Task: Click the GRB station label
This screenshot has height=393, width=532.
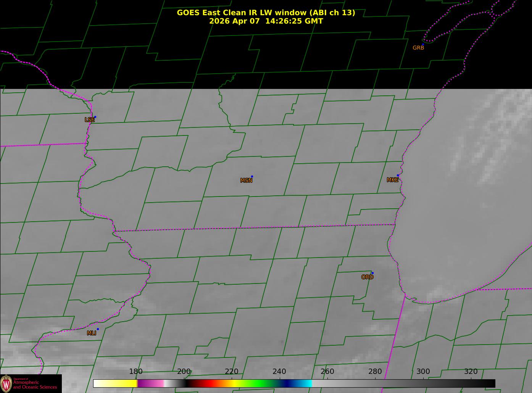Action: [418, 48]
